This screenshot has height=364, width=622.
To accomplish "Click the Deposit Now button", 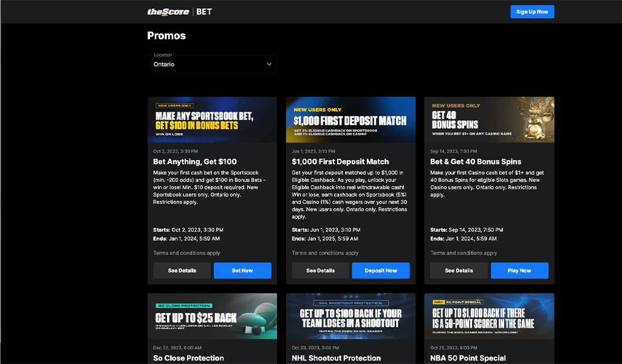I will click(x=381, y=271).
